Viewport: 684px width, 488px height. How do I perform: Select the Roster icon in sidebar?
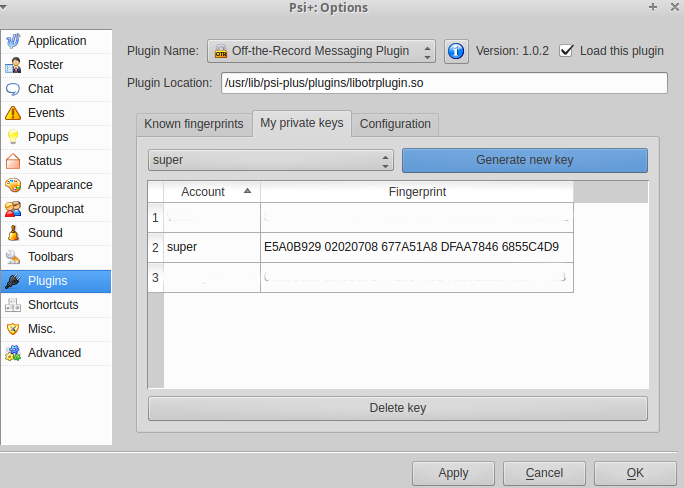[14, 65]
